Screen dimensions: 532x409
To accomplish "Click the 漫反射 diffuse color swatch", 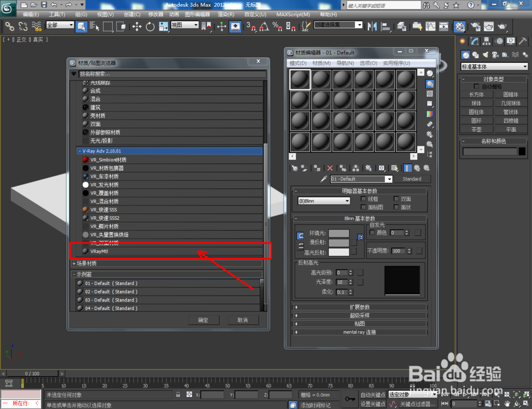I will tap(338, 242).
